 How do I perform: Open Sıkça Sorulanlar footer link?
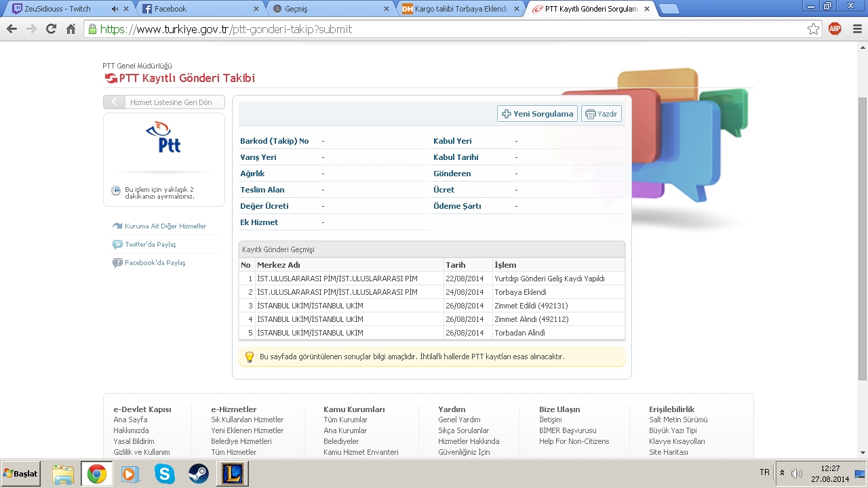pyautogui.click(x=463, y=430)
